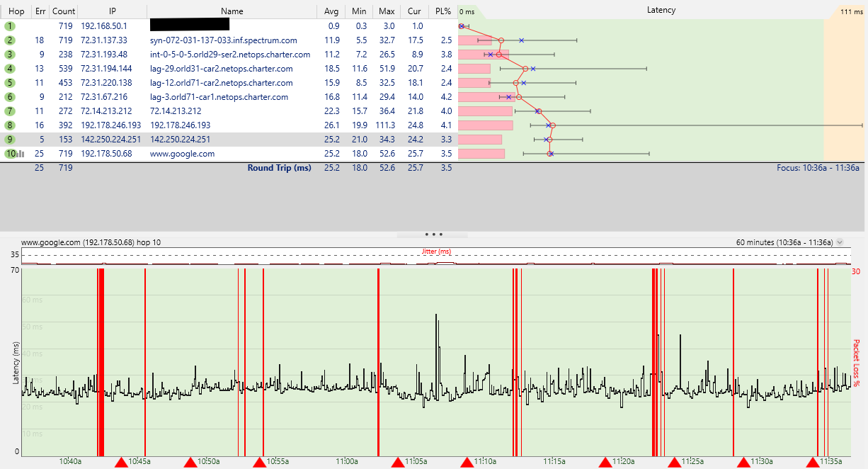Click the Focus: 10:36a - 11:36a label
The image size is (868, 469).
coord(817,168)
